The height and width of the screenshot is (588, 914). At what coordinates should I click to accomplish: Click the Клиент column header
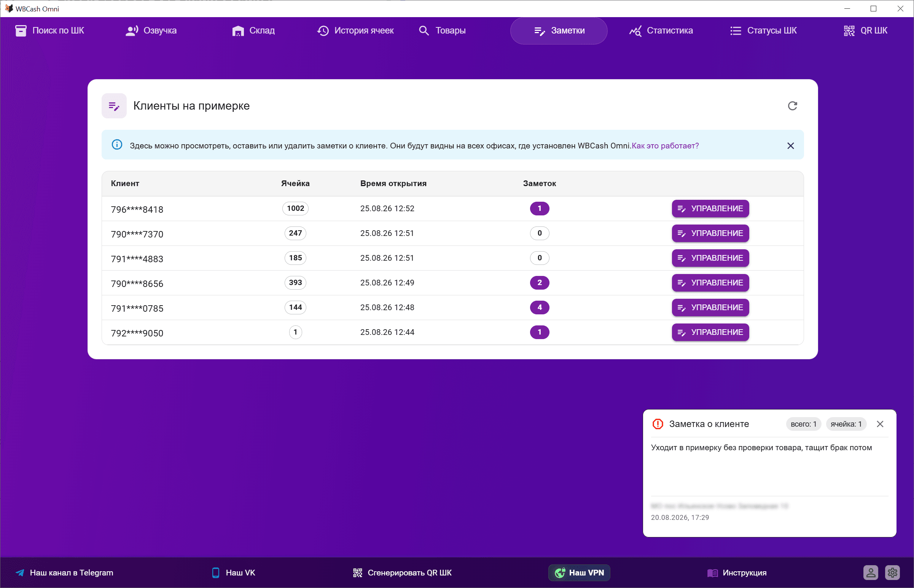pos(125,183)
